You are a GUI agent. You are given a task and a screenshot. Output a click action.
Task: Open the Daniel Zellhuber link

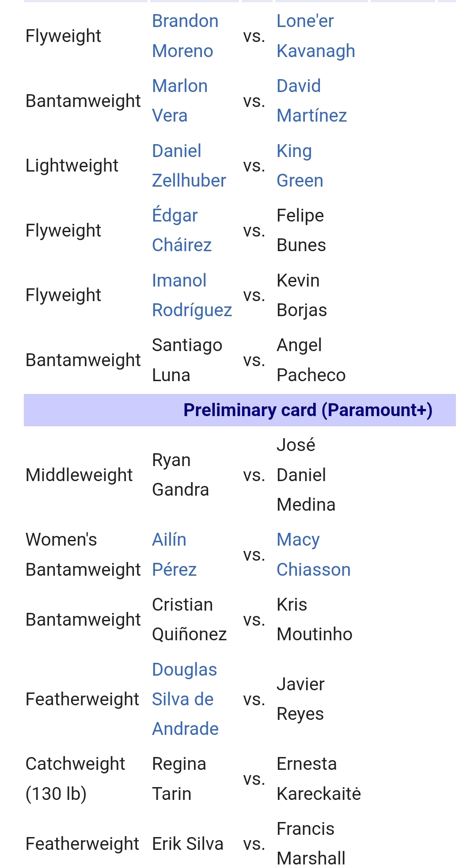pos(188,165)
